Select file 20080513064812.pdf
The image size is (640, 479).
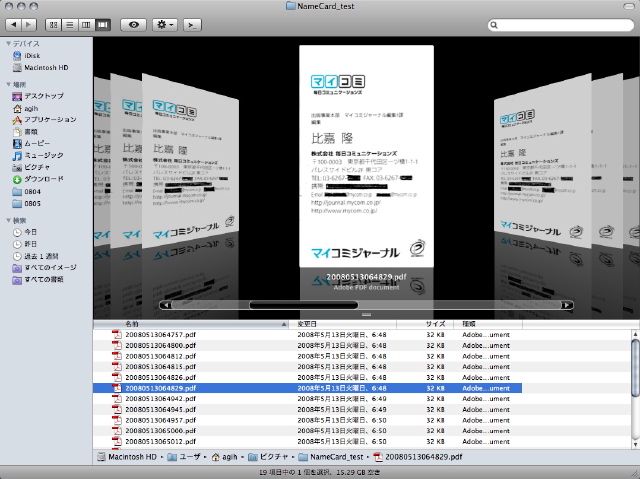(307, 356)
